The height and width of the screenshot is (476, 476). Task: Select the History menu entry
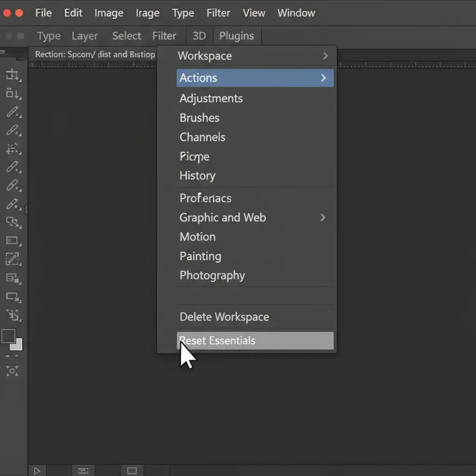(197, 176)
